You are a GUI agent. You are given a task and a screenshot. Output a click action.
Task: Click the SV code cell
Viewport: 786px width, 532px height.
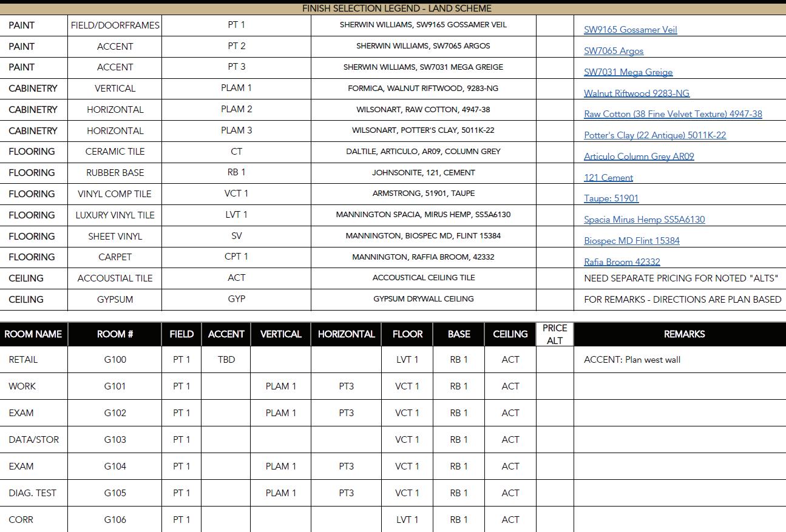pos(236,236)
